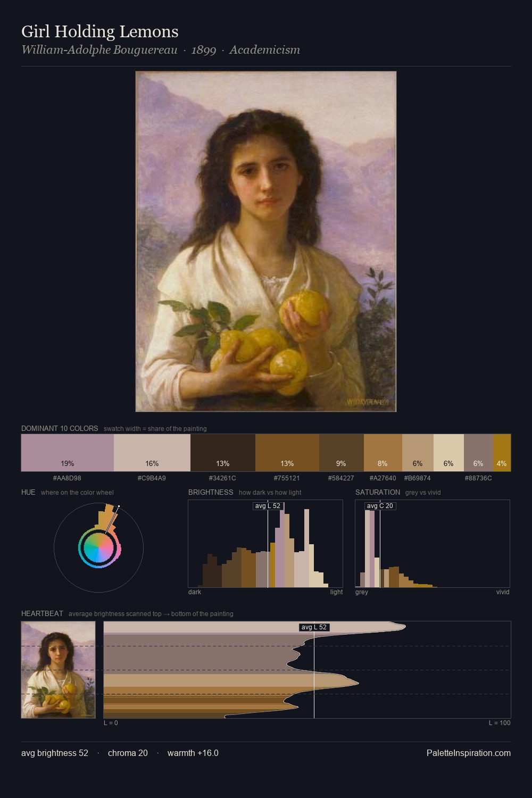Click the 'vivid' axis label
This screenshot has height=798, width=532.
pos(503,592)
